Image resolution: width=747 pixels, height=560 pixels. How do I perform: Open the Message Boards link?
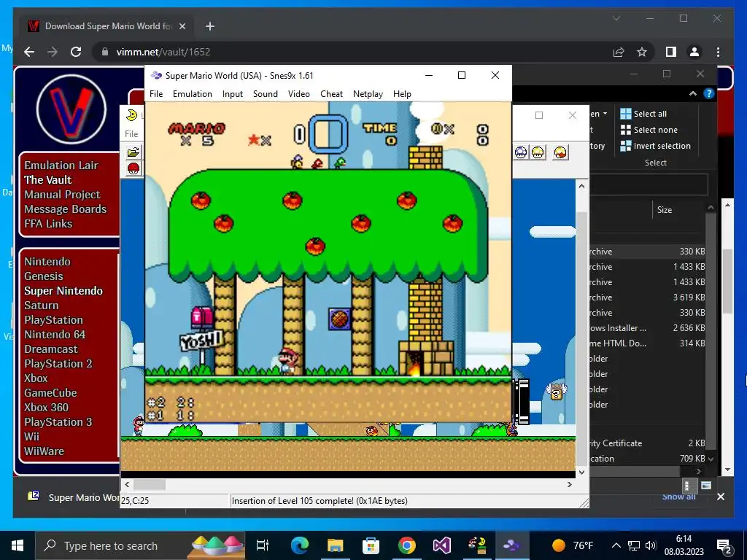(x=65, y=209)
